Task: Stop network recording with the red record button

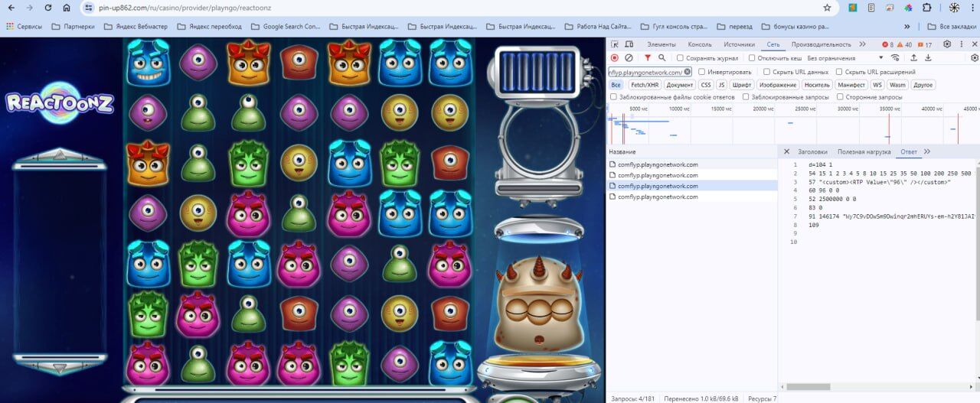Action: (615, 58)
